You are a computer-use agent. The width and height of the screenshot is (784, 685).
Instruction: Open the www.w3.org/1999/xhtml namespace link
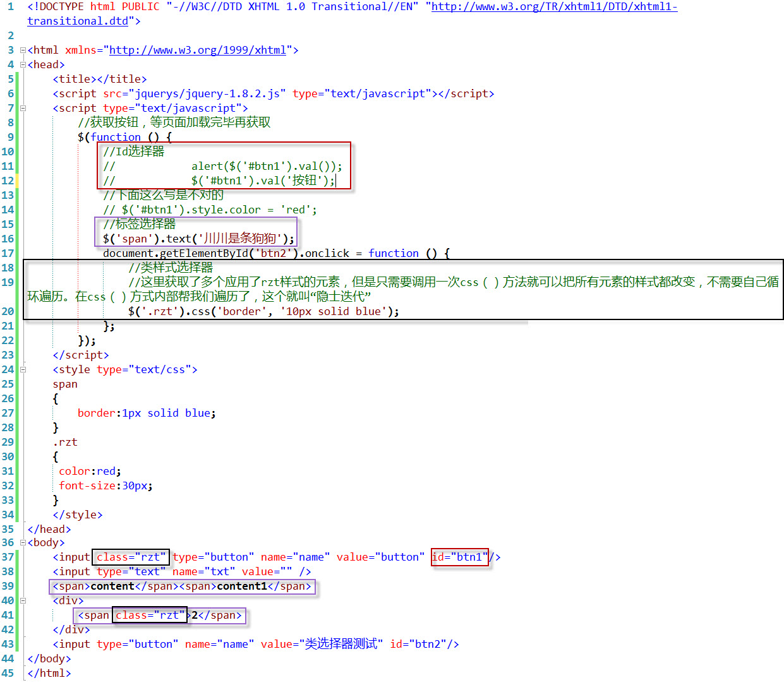(196, 50)
